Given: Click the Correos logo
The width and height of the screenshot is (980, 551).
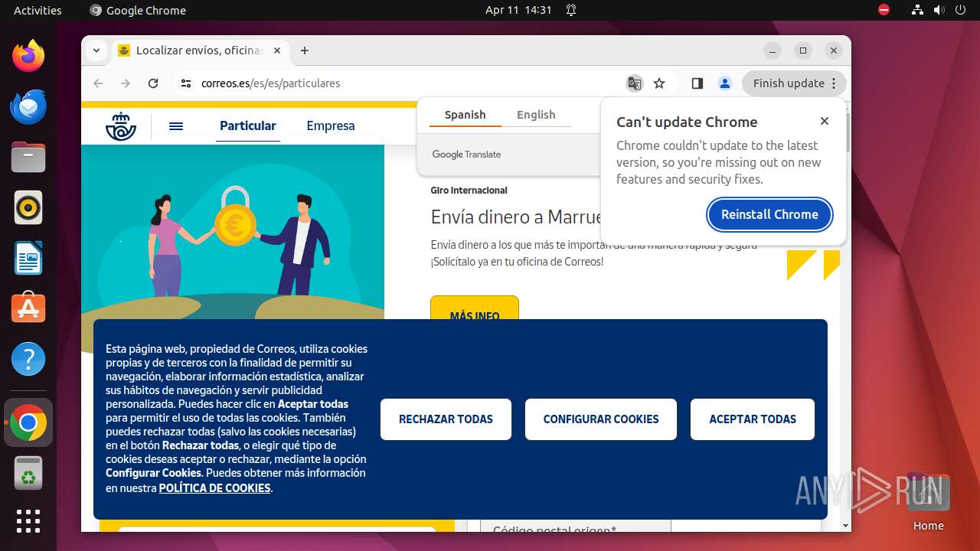Looking at the screenshot, I should click(120, 126).
